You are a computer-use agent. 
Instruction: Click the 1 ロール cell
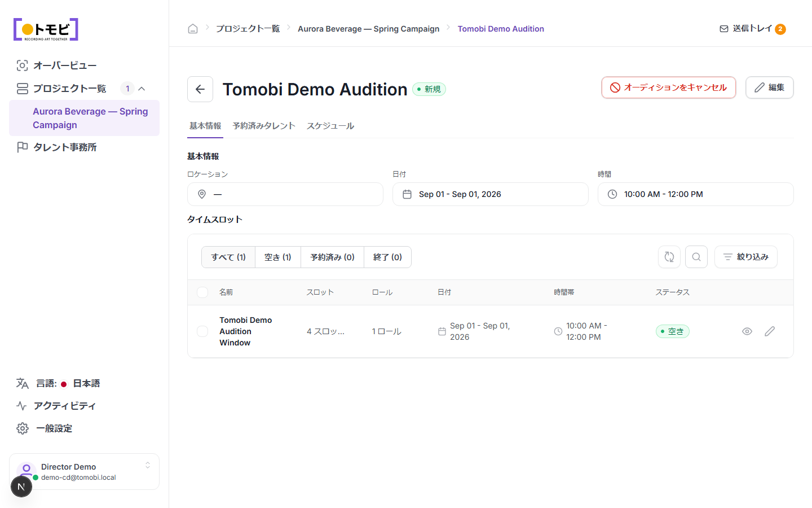387,331
